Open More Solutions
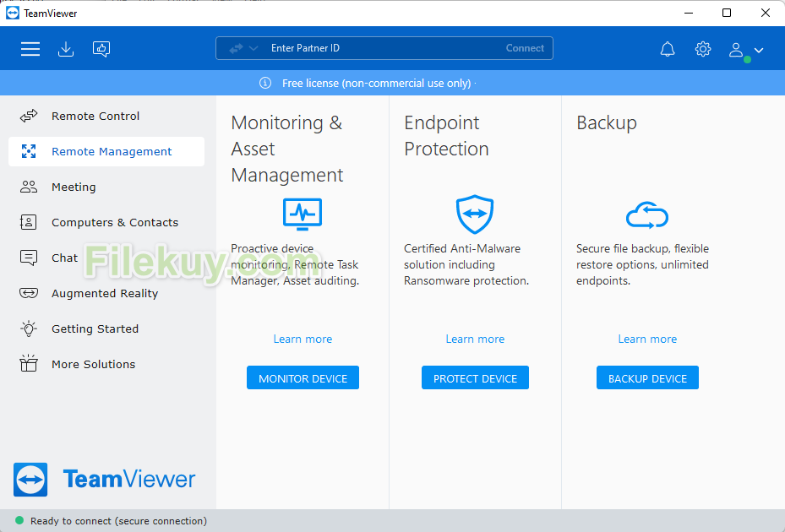785x532 pixels. (106, 364)
